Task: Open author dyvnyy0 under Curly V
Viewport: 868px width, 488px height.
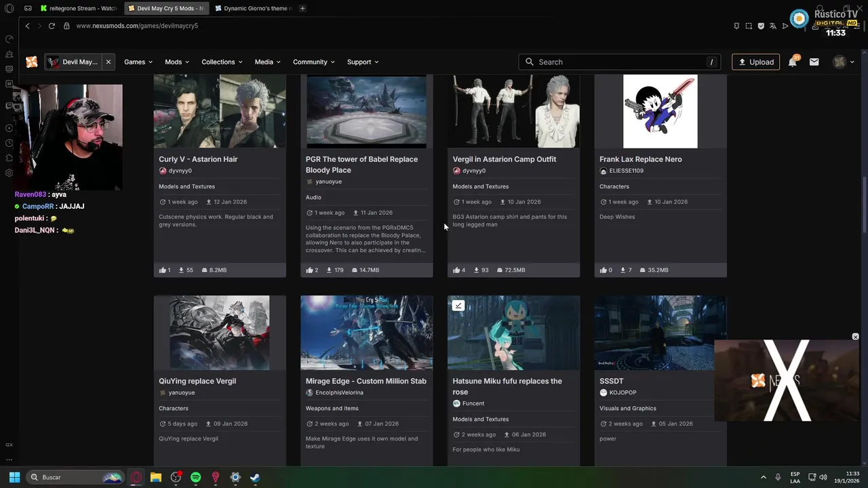Action: (180, 171)
